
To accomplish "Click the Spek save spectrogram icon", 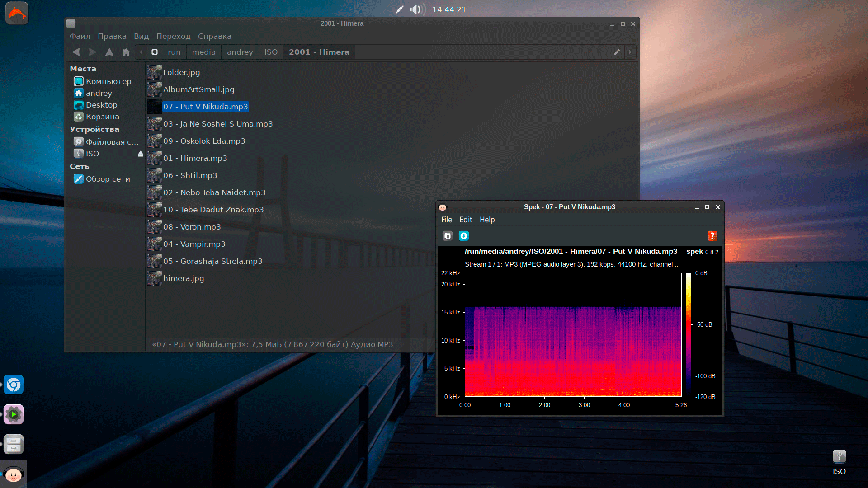I will (x=464, y=236).
